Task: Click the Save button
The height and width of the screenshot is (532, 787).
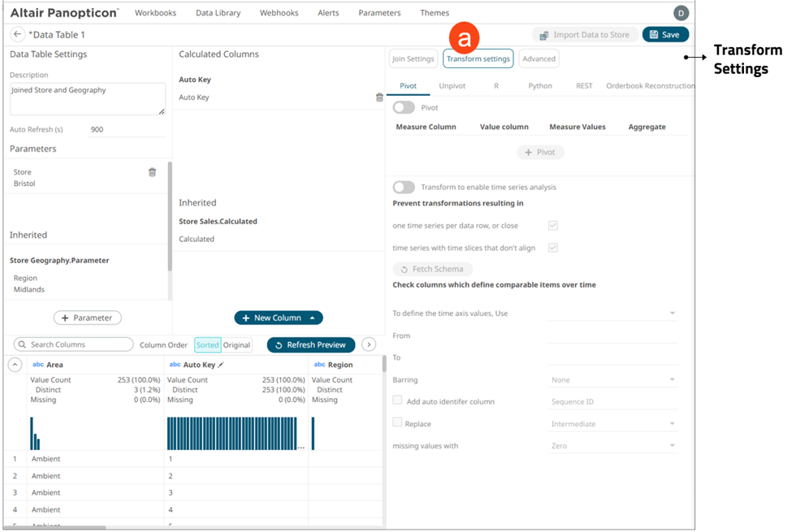Action: pos(665,35)
